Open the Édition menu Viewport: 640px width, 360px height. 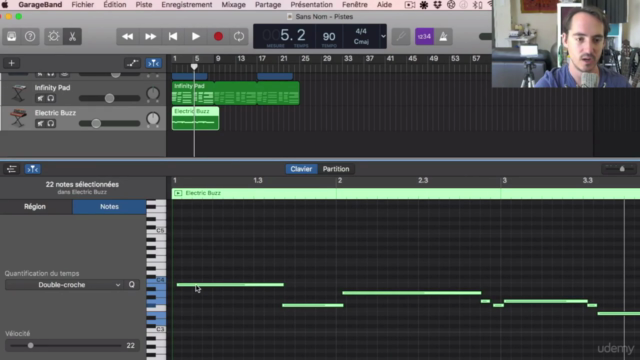(x=115, y=5)
